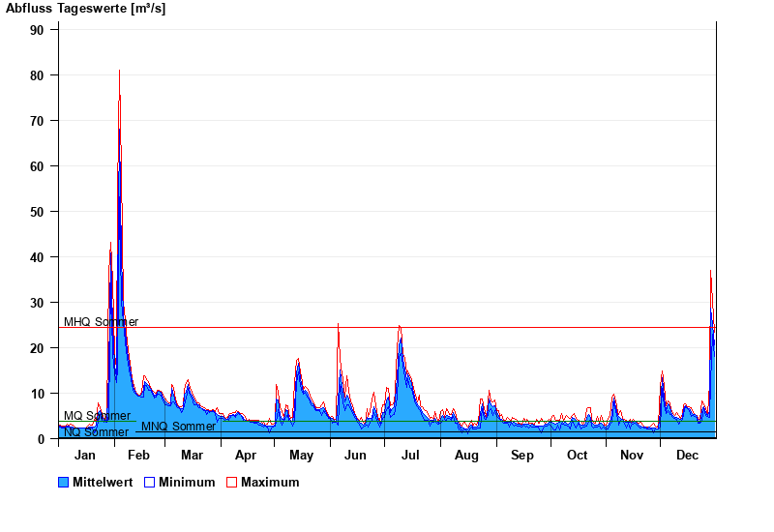774x532 pixels.
Task: Select the Jul month axis label
Action: pyautogui.click(x=410, y=456)
